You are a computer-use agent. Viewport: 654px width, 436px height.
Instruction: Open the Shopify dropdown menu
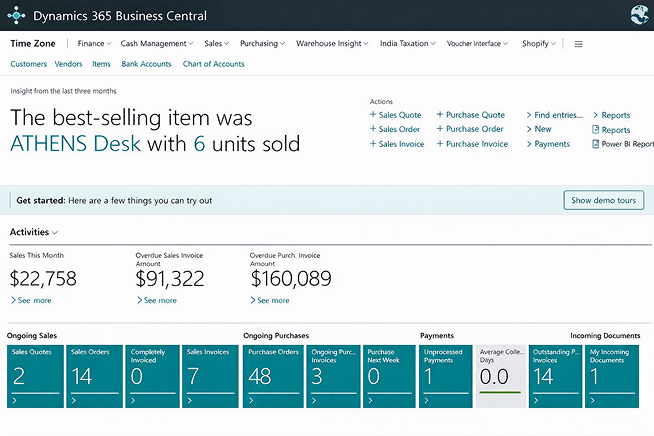point(538,43)
